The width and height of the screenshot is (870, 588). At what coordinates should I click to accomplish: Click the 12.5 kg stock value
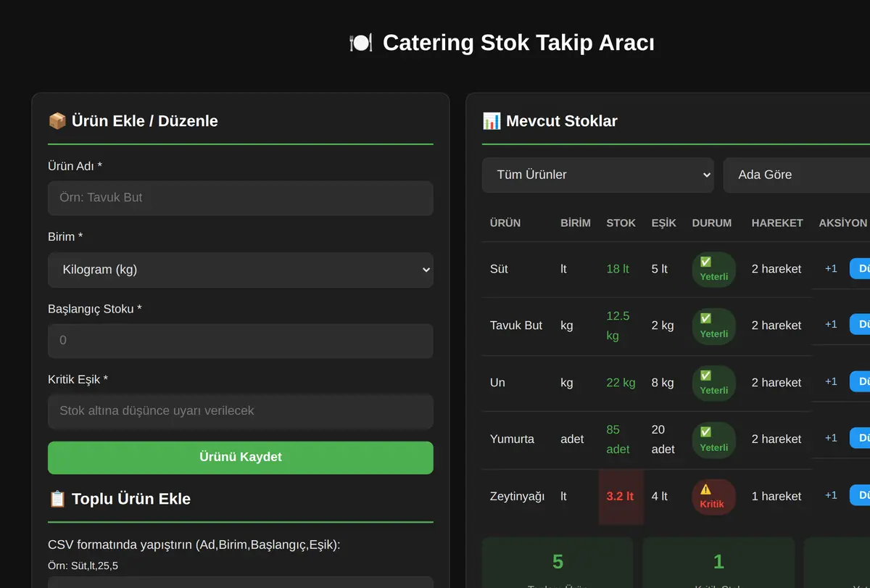(x=618, y=326)
